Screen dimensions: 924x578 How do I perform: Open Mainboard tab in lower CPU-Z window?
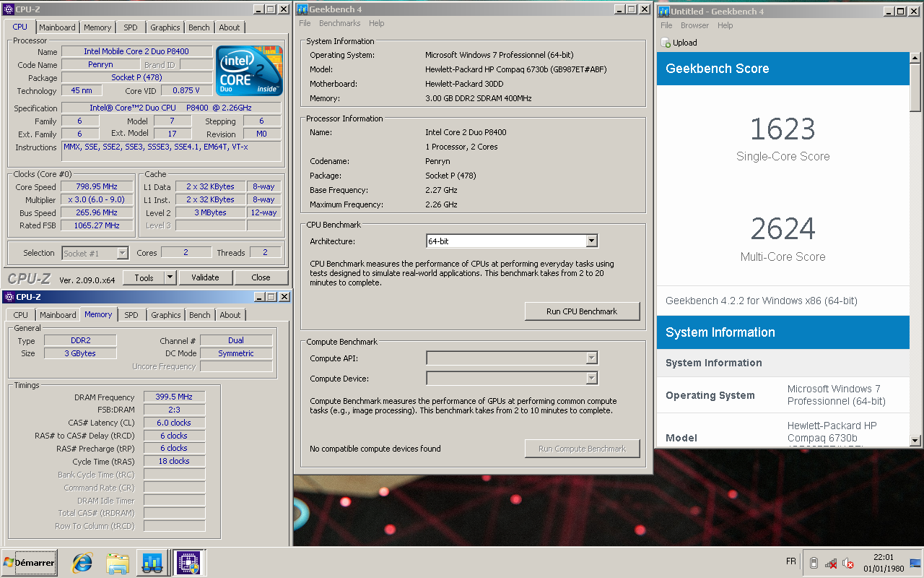[x=58, y=315]
